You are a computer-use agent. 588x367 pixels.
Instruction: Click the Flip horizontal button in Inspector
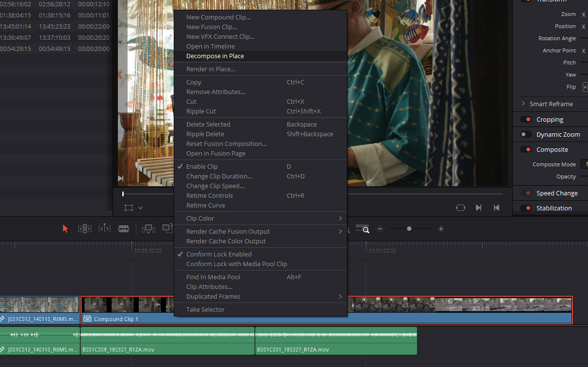coord(585,87)
